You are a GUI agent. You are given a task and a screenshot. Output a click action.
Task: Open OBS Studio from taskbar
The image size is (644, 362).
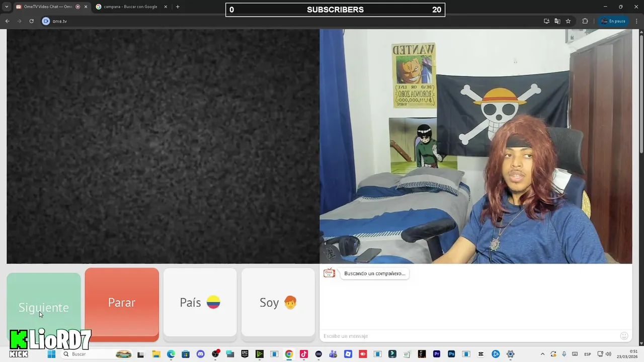[215, 354]
